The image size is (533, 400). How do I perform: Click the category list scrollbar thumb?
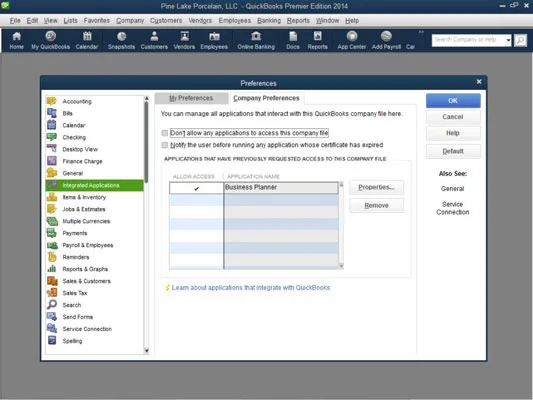[x=146, y=142]
